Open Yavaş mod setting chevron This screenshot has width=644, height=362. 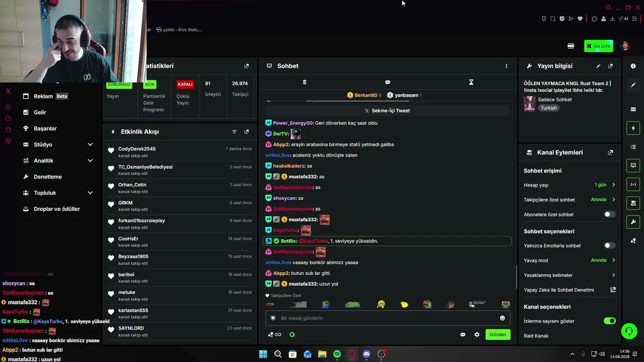point(613,260)
